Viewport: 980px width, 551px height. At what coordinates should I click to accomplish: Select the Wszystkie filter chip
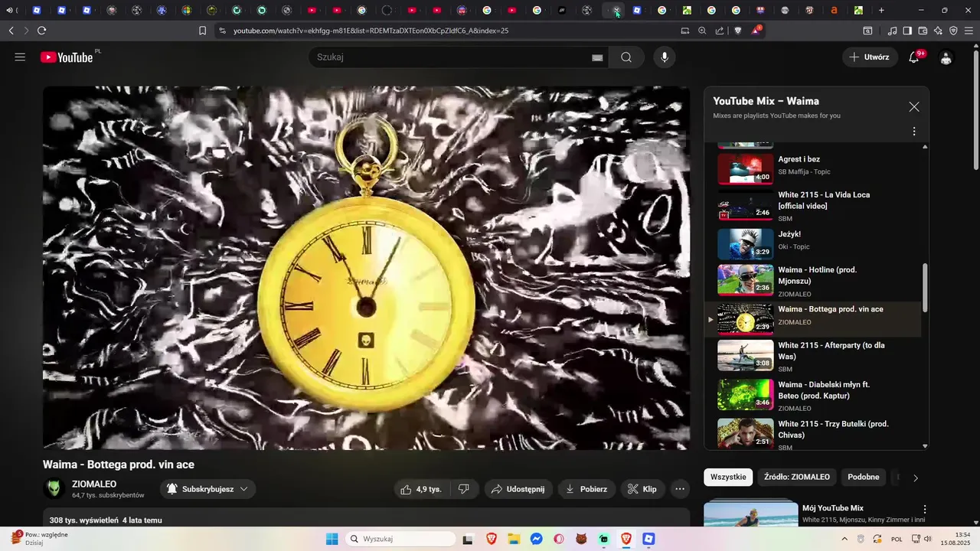tap(728, 477)
